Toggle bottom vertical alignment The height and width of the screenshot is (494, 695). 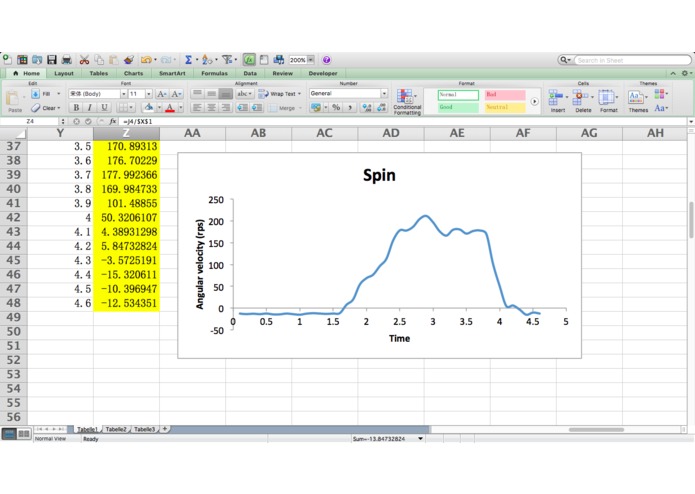[226, 93]
